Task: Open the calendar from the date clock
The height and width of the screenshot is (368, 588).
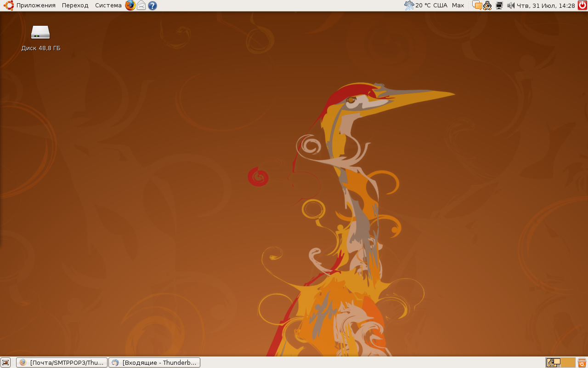Action: (546, 6)
